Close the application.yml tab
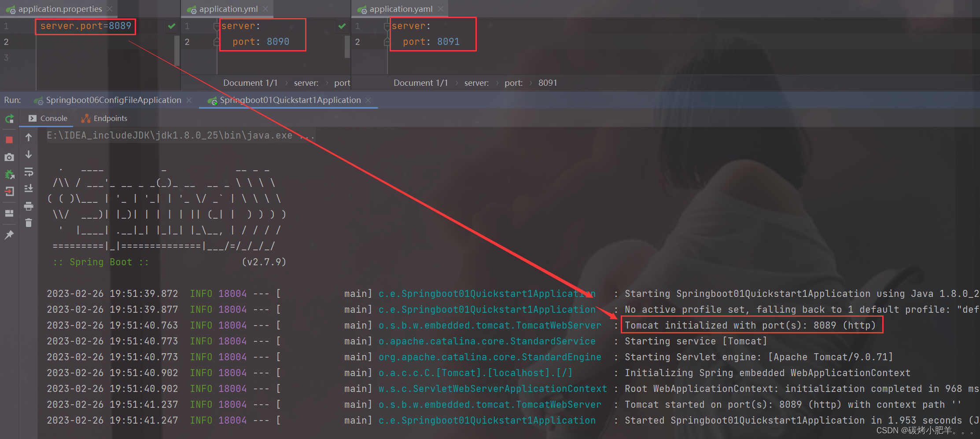Screen dimensions: 980x439 [x=265, y=9]
